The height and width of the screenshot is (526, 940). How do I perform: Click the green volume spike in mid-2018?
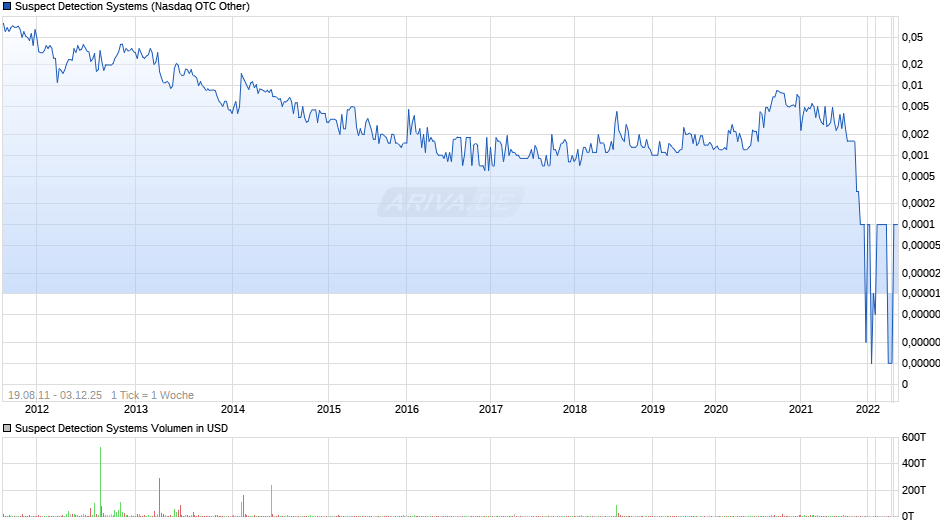[616, 510]
